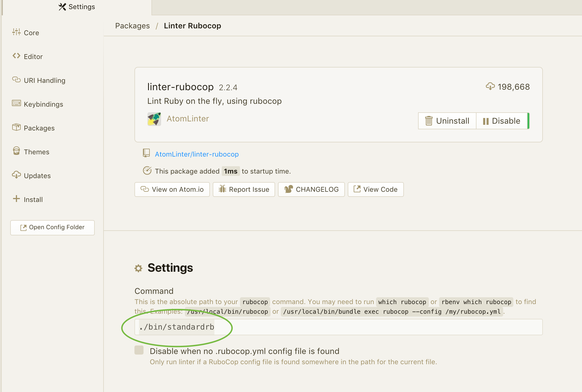Click the Keybindings keyboard icon
The image size is (582, 392).
coord(16,103)
